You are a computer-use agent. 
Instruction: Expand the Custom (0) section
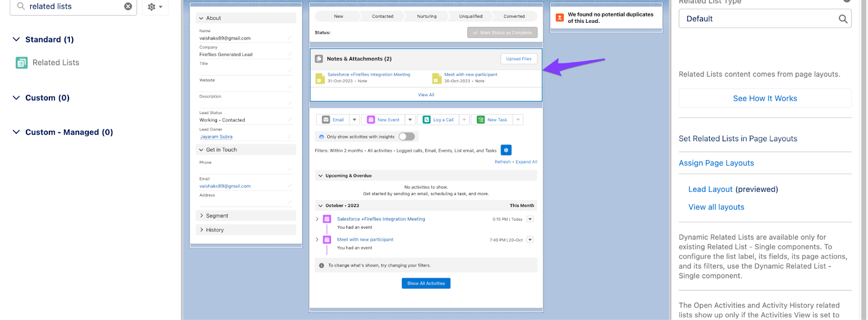[x=16, y=98]
